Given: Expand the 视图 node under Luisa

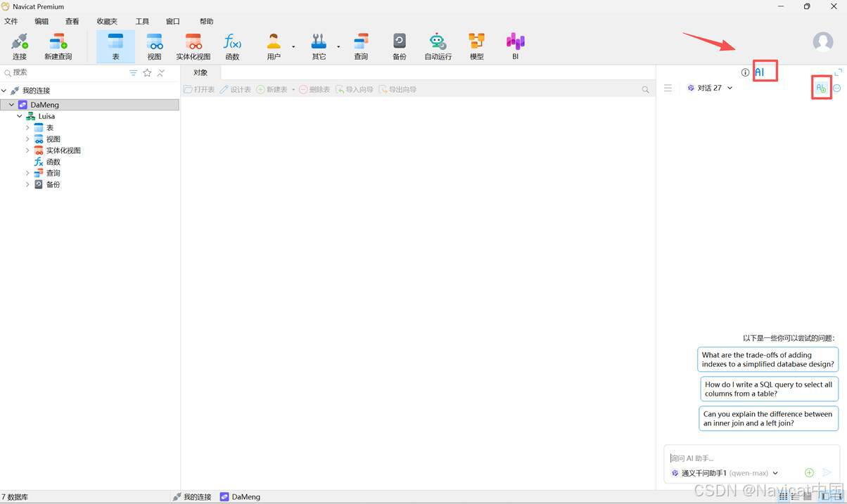Looking at the screenshot, I should click(x=27, y=138).
